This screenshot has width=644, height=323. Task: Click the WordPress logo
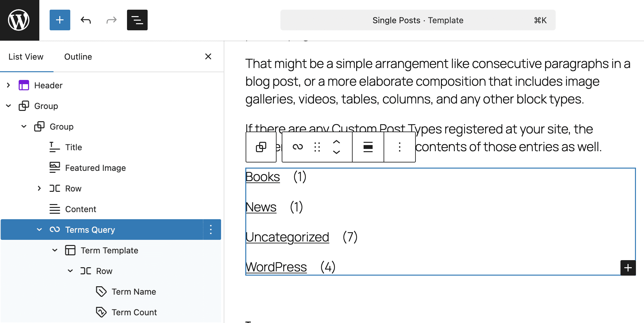(19, 20)
